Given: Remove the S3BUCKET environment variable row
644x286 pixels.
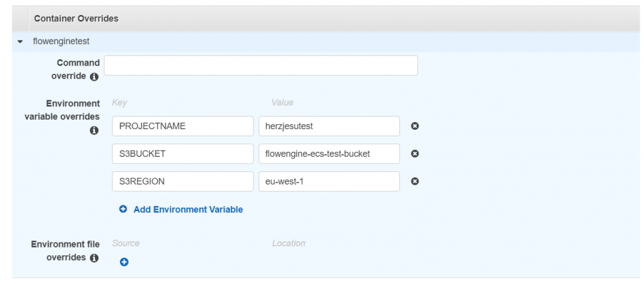Looking at the screenshot, I should click(x=415, y=154).
